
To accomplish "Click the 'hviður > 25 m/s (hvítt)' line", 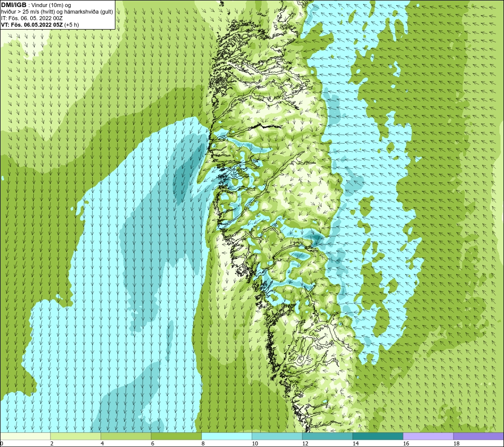I will click(x=57, y=12).
